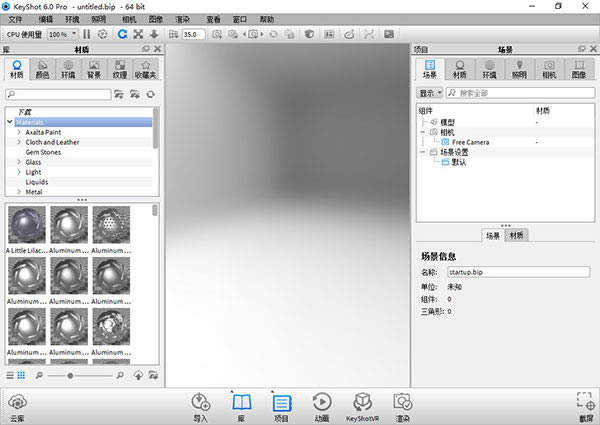Select the lower 材质 sub-tab

coord(517,235)
